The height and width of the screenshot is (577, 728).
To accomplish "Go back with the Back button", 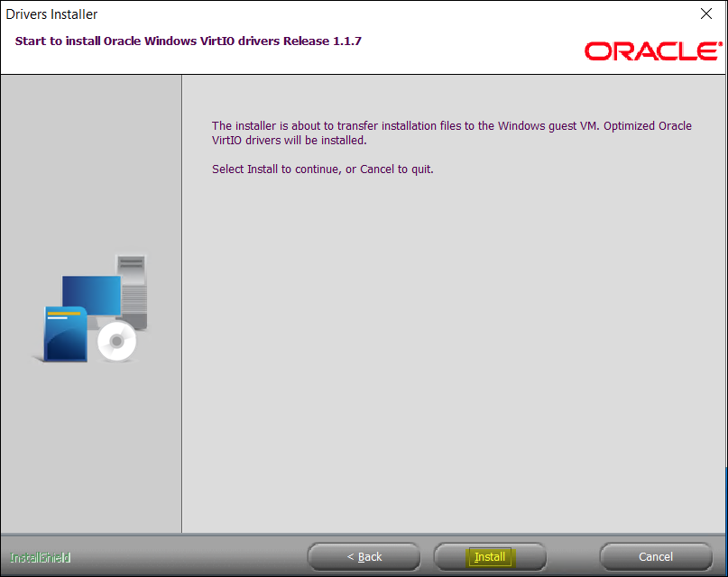I will (x=364, y=556).
